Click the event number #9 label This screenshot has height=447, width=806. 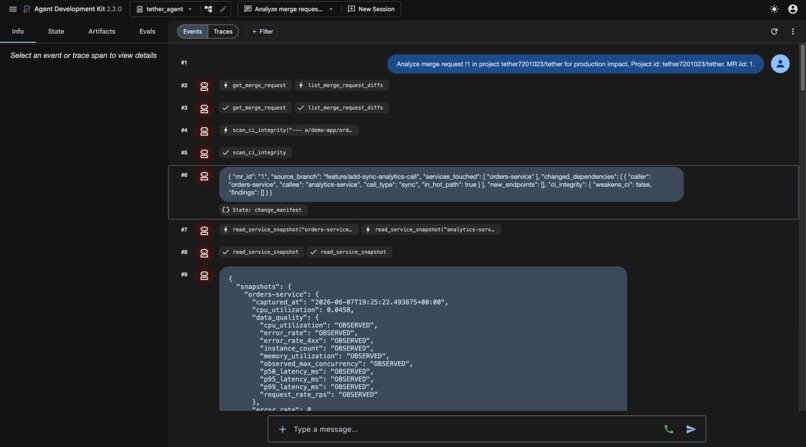[184, 274]
